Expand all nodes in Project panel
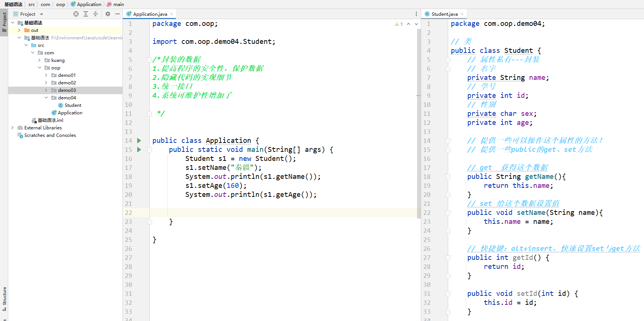 click(x=86, y=14)
